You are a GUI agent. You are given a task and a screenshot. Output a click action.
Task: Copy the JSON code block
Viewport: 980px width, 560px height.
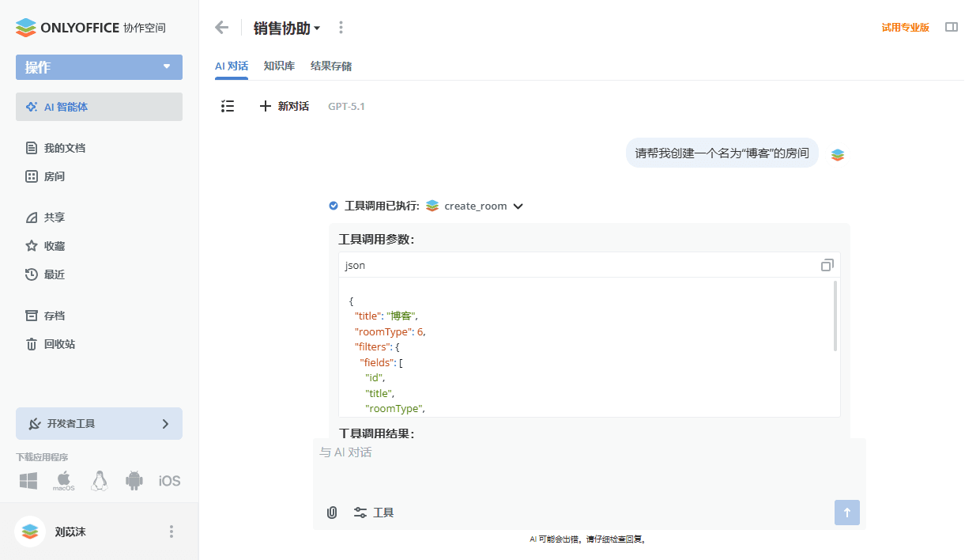tap(827, 265)
